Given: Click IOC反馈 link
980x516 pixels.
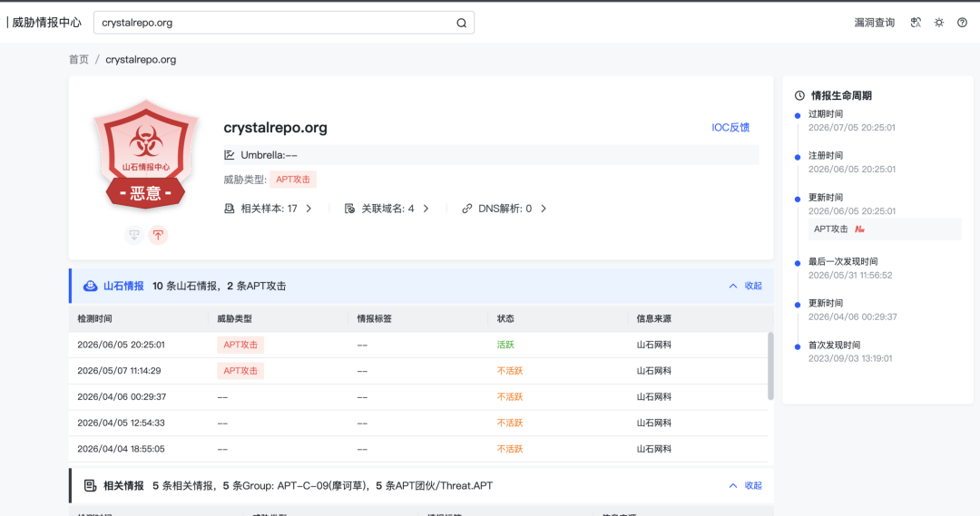Looking at the screenshot, I should pyautogui.click(x=730, y=128).
